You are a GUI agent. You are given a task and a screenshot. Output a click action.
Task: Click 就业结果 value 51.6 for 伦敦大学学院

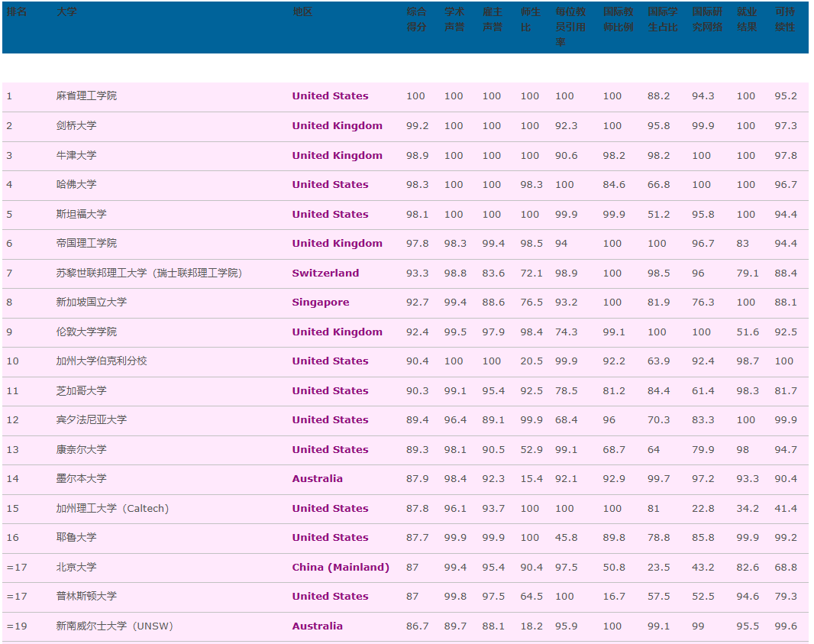(748, 332)
